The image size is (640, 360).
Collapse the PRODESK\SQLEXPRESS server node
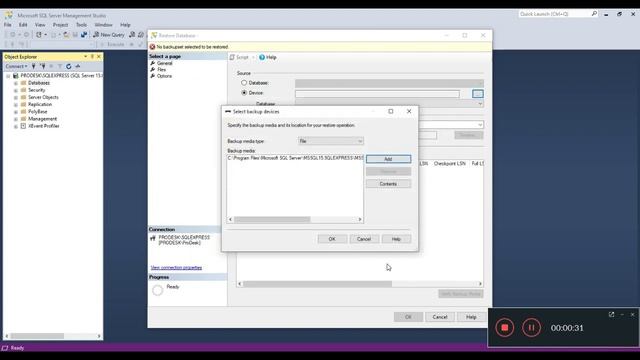tap(8, 76)
